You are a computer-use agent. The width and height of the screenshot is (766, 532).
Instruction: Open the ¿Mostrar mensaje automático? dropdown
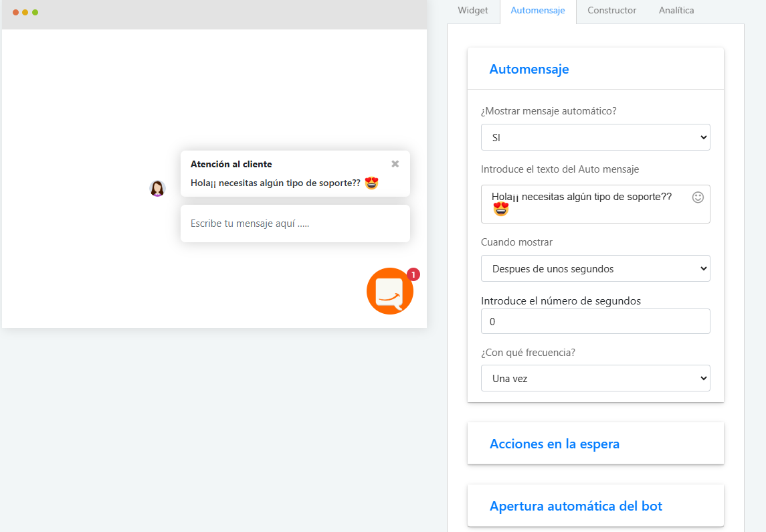coord(595,137)
